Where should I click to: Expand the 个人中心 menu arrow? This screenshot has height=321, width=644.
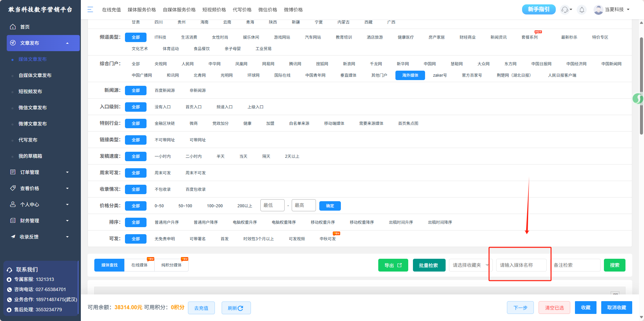coord(67,205)
